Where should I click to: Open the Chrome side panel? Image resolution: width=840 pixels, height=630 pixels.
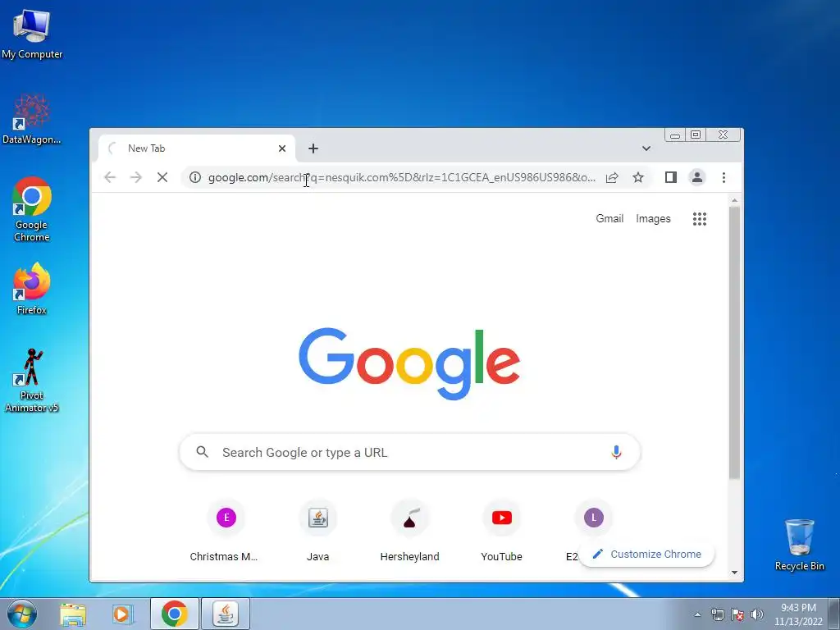click(671, 177)
